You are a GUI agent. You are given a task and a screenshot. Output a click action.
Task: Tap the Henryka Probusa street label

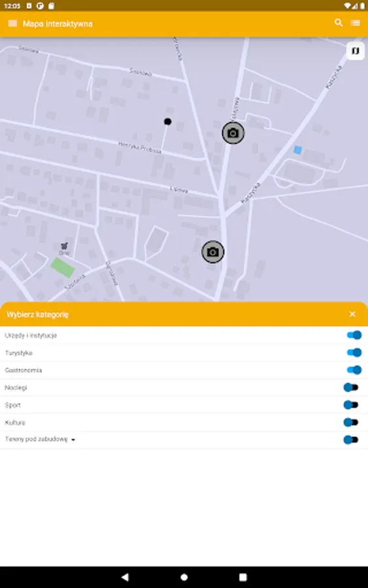(x=139, y=148)
